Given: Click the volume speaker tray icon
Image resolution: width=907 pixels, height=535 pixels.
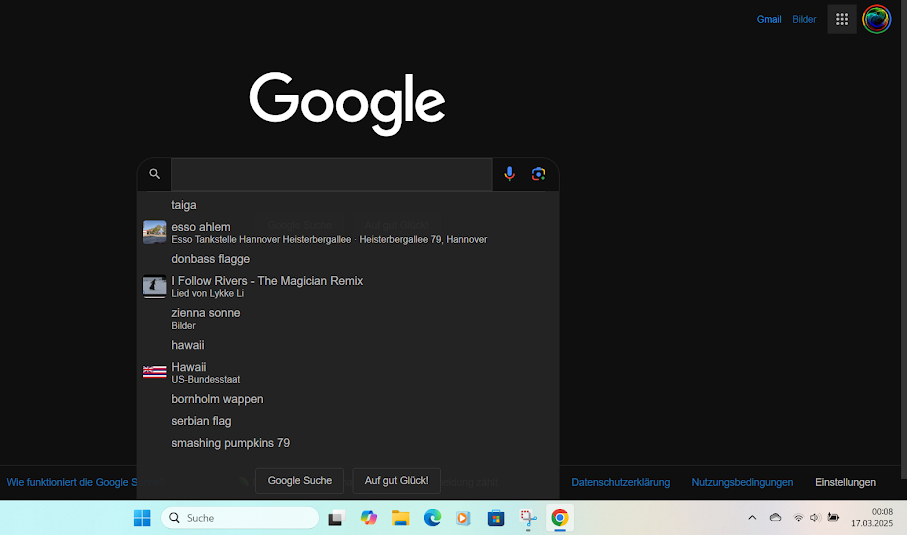Looking at the screenshot, I should coord(815,518).
